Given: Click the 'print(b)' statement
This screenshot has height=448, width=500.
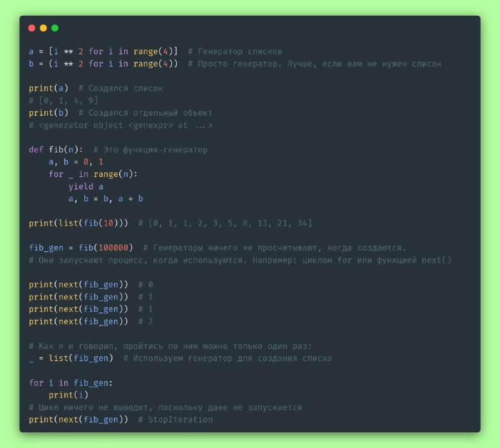Looking at the screenshot, I should tap(49, 113).
